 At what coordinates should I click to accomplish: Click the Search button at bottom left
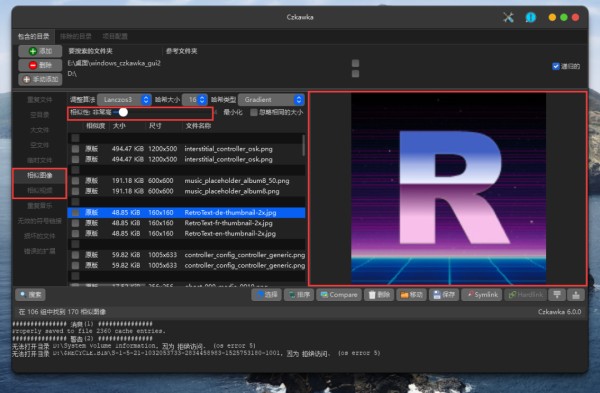click(31, 295)
